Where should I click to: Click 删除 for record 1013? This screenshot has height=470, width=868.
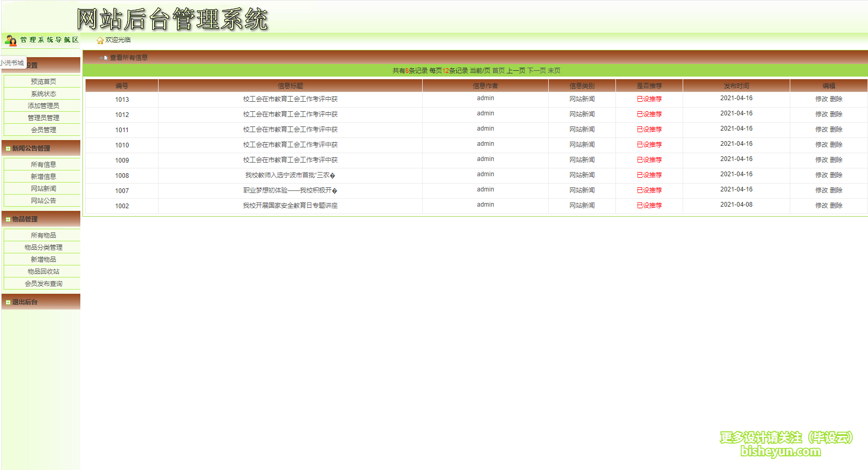836,99
